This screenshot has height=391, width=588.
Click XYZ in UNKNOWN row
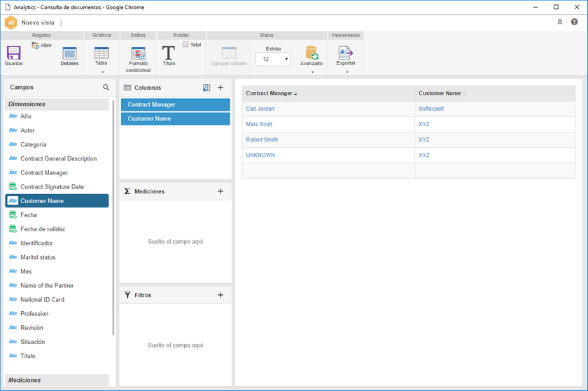424,155
